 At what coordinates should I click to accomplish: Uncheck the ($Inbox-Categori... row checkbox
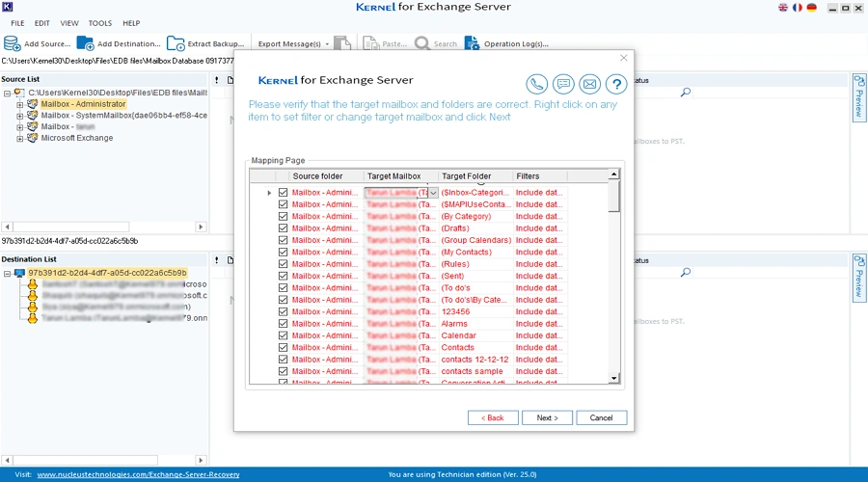click(x=283, y=193)
